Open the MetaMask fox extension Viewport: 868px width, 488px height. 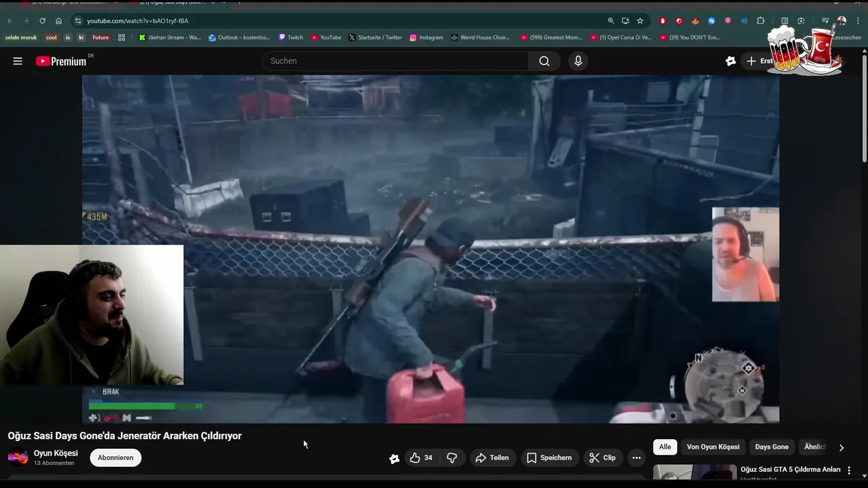tap(695, 21)
